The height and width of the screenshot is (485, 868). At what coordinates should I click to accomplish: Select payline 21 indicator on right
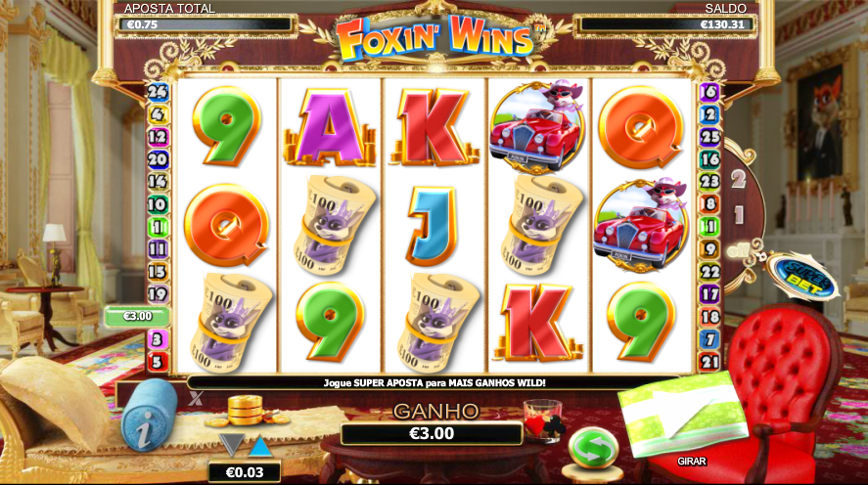(709, 362)
